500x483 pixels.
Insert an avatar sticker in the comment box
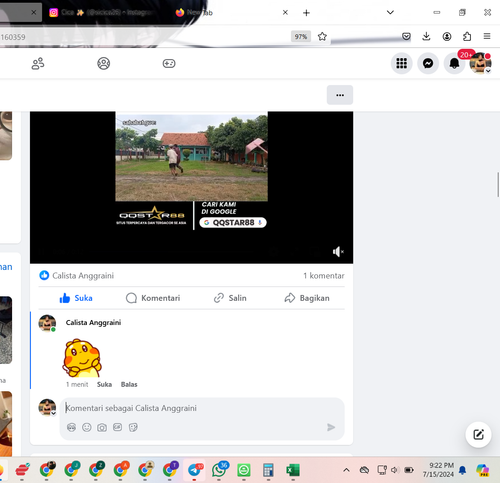(71, 427)
